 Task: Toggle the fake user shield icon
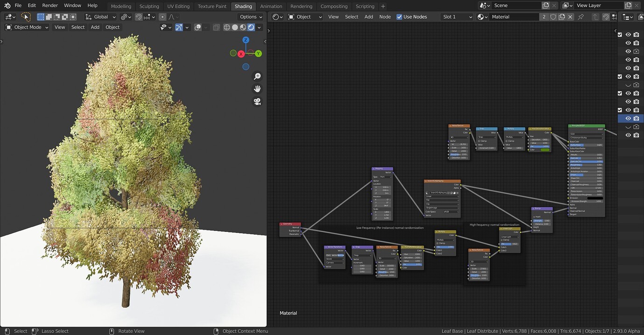[x=553, y=17]
